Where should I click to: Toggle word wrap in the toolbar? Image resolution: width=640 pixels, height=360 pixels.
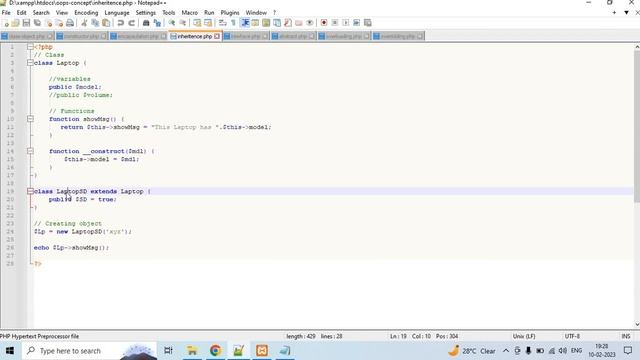[x=223, y=23]
